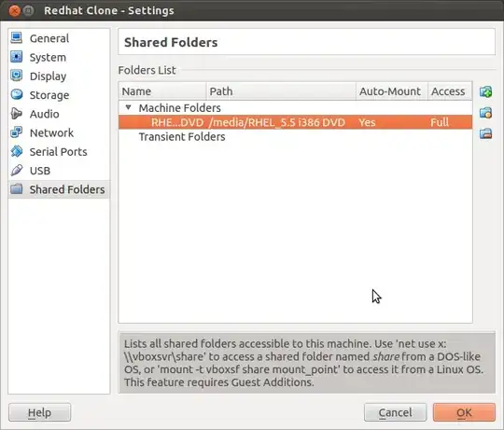Click the Network icon in sidebar
This screenshot has width=504, height=430.
coord(17,132)
